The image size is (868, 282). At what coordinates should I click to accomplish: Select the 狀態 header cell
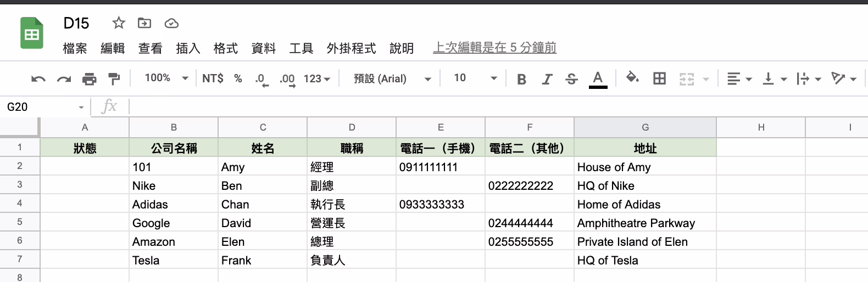point(85,148)
